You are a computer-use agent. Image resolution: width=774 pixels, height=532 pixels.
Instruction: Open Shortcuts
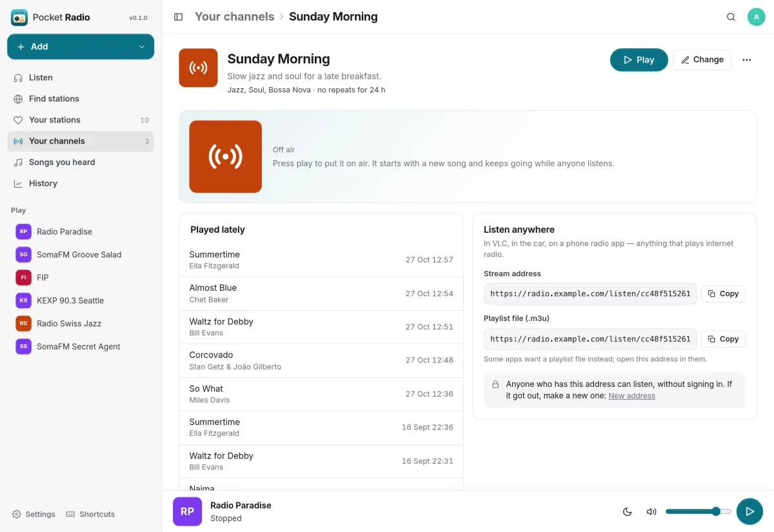click(x=90, y=514)
